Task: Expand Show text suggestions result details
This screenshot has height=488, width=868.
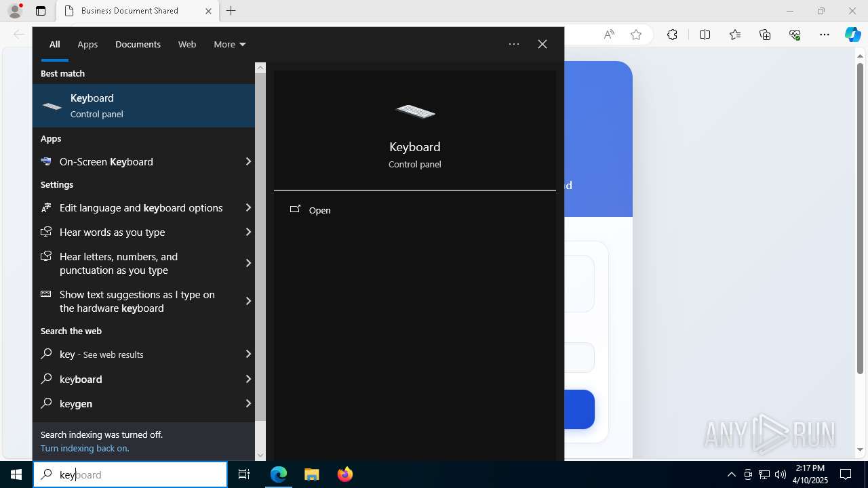Action: pyautogui.click(x=248, y=301)
